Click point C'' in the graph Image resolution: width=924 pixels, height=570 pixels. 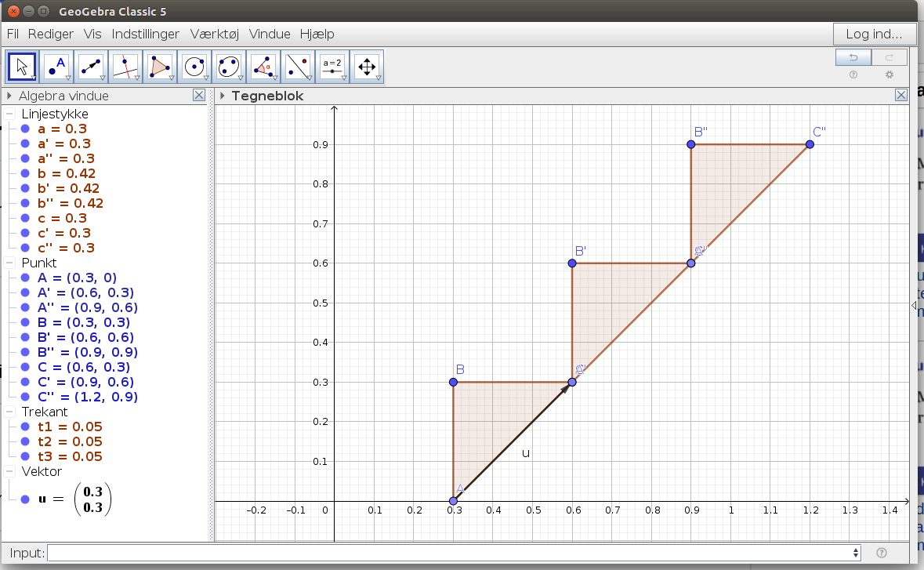[x=810, y=144]
